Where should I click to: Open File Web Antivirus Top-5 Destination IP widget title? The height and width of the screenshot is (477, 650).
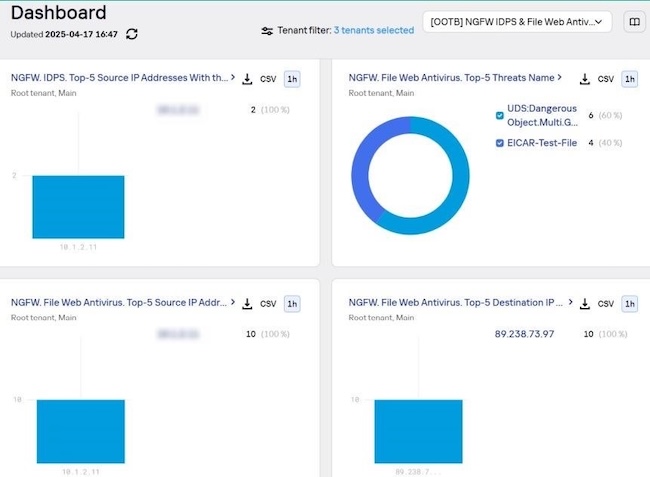456,303
